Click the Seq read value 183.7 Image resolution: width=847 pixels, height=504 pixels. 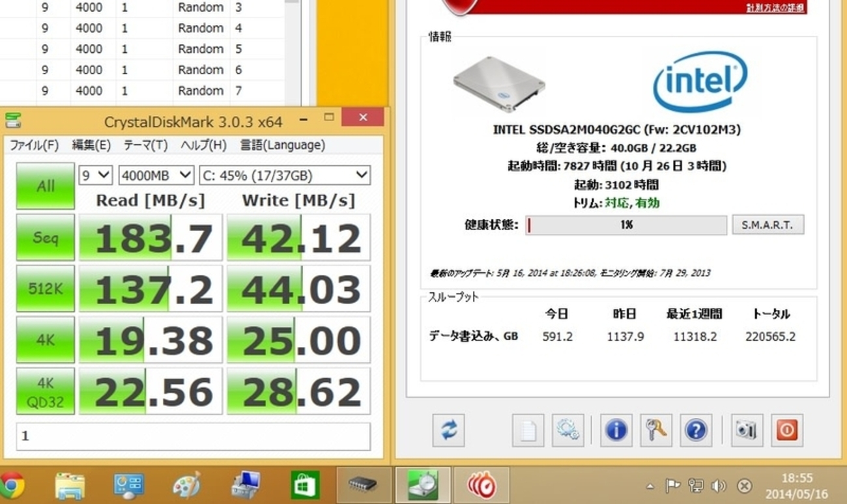pos(151,238)
